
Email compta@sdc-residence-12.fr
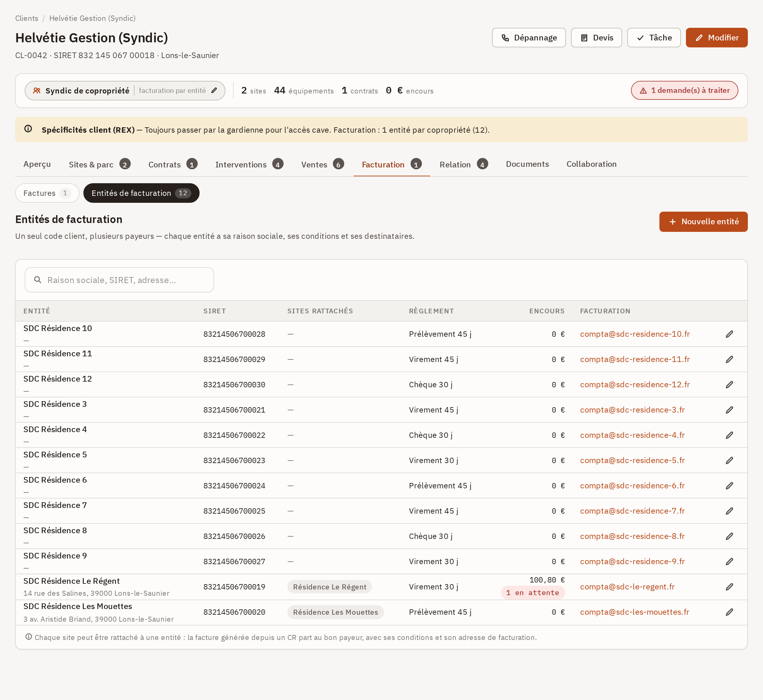(x=635, y=384)
